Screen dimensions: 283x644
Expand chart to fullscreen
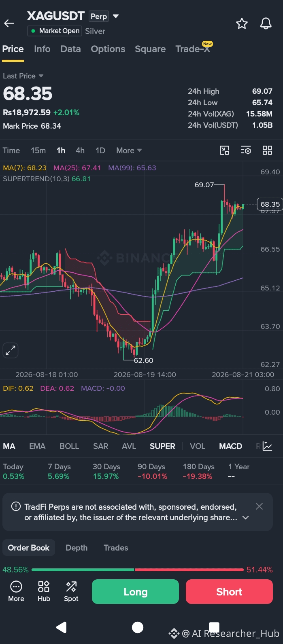coord(11,350)
